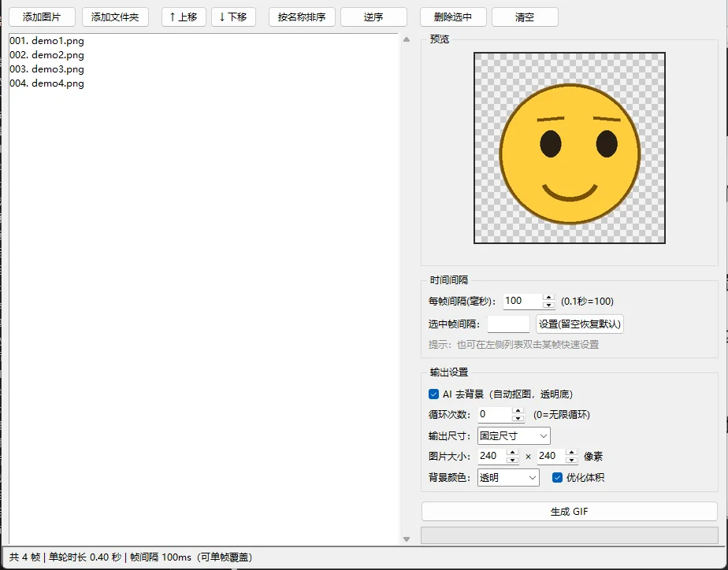Click the image height field 240
Screen dimensions: 728x570
point(551,456)
